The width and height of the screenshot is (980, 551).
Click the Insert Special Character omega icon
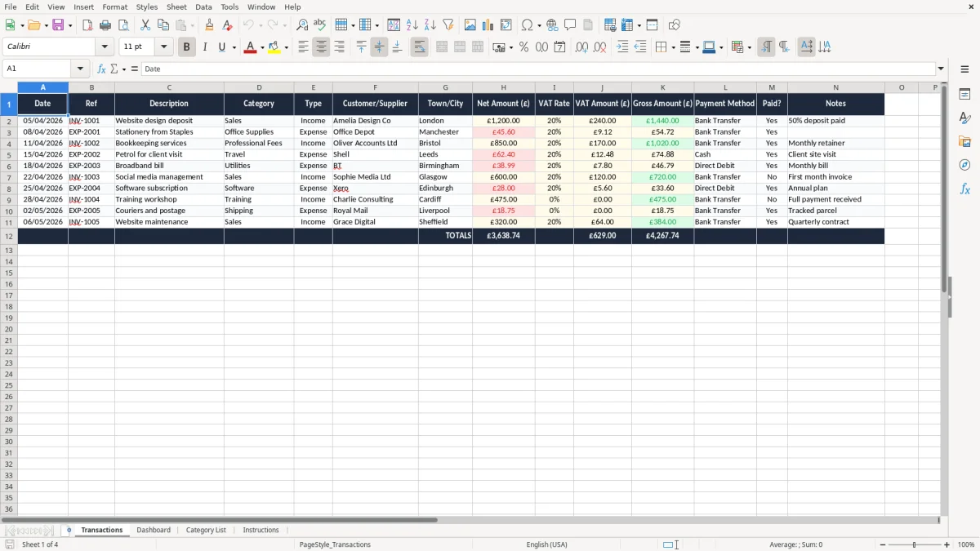click(528, 25)
